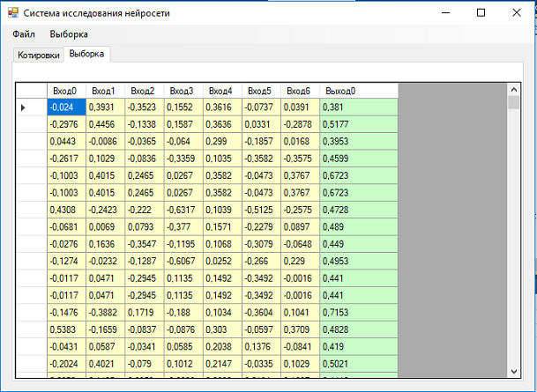Select cell -0,2617 in Вход0
537x392 pixels.
[66, 159]
